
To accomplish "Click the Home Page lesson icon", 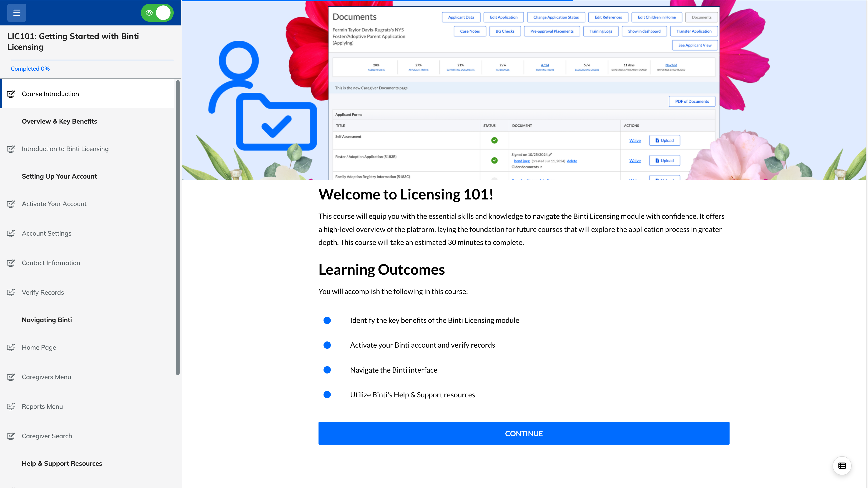I will (x=11, y=347).
